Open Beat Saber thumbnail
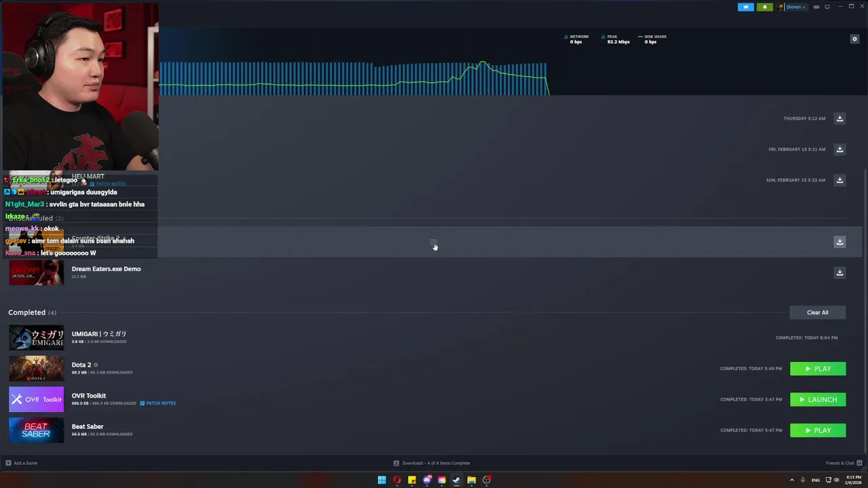Screen dimensions: 868x488 click(x=36, y=430)
